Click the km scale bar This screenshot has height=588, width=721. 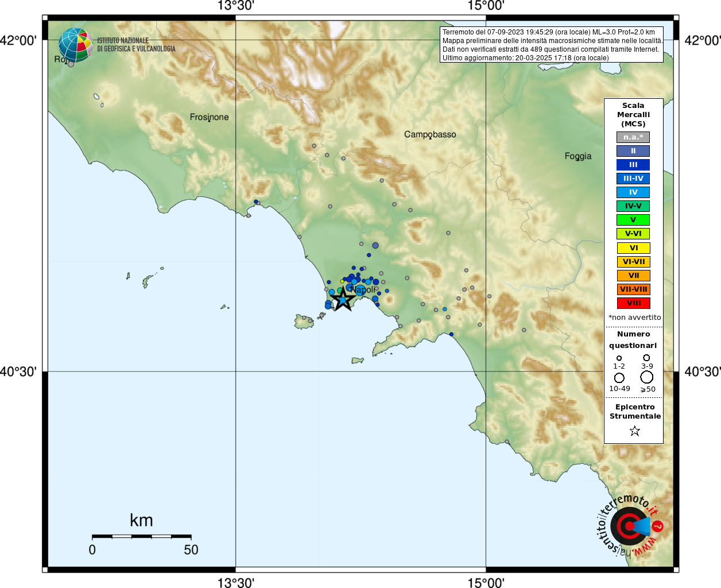point(142,536)
